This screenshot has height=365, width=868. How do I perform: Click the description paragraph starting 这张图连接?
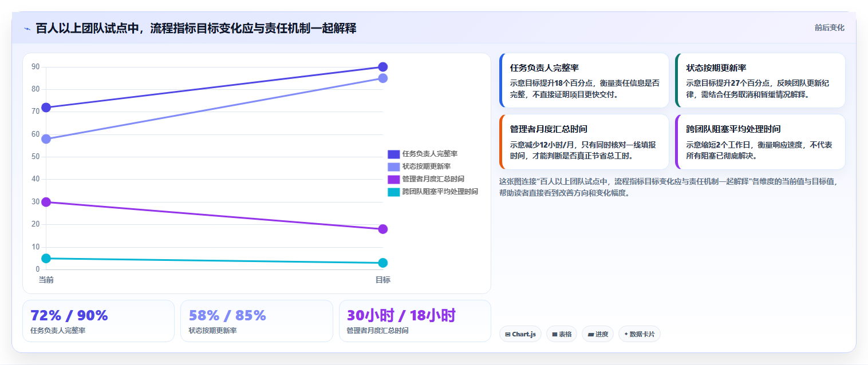coord(668,187)
